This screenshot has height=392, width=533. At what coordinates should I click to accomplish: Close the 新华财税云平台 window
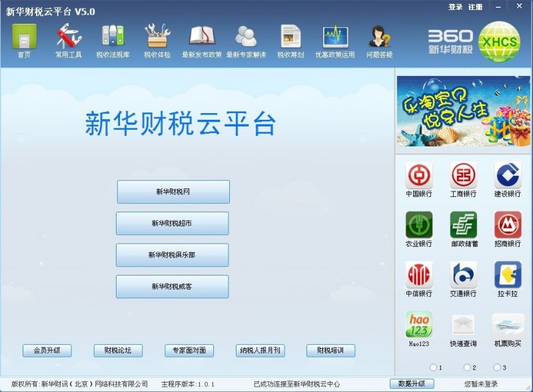(x=519, y=6)
